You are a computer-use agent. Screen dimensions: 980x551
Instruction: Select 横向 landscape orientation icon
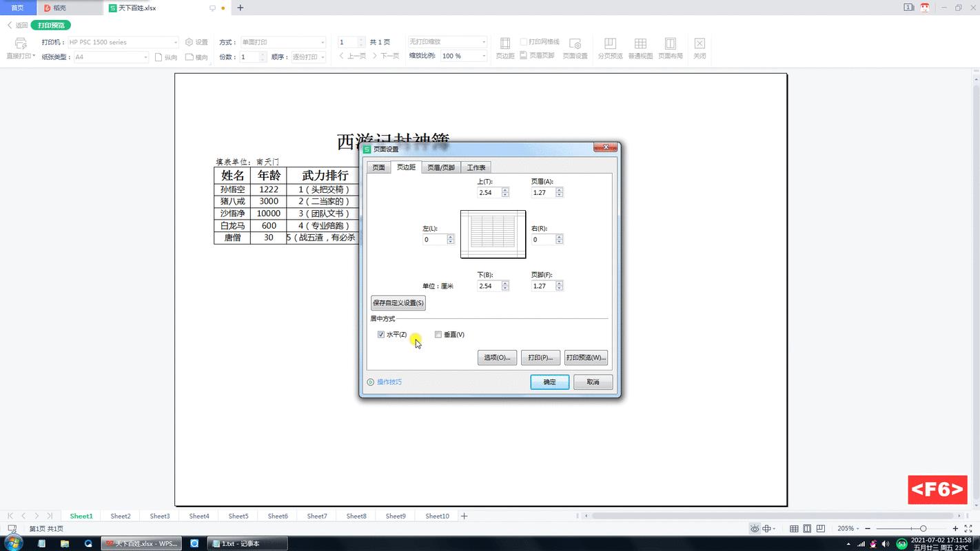pyautogui.click(x=190, y=57)
